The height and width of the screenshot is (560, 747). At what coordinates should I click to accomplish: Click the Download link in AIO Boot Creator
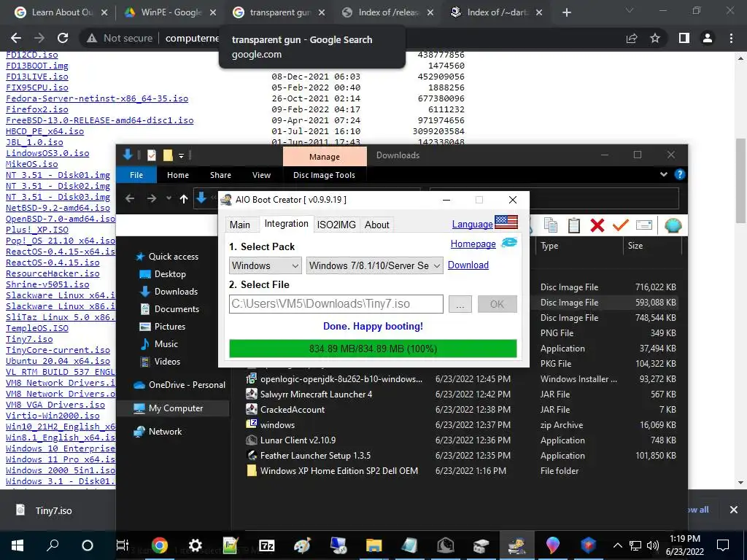[x=468, y=265]
